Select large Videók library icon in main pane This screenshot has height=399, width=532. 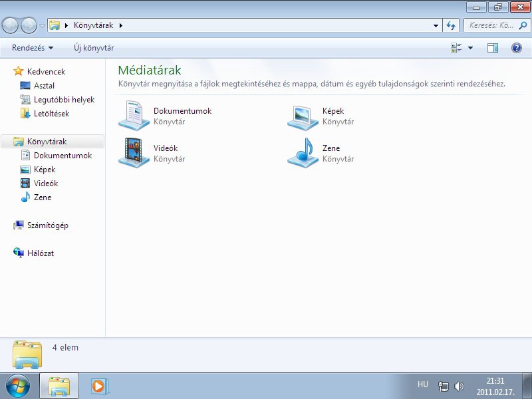click(x=134, y=153)
